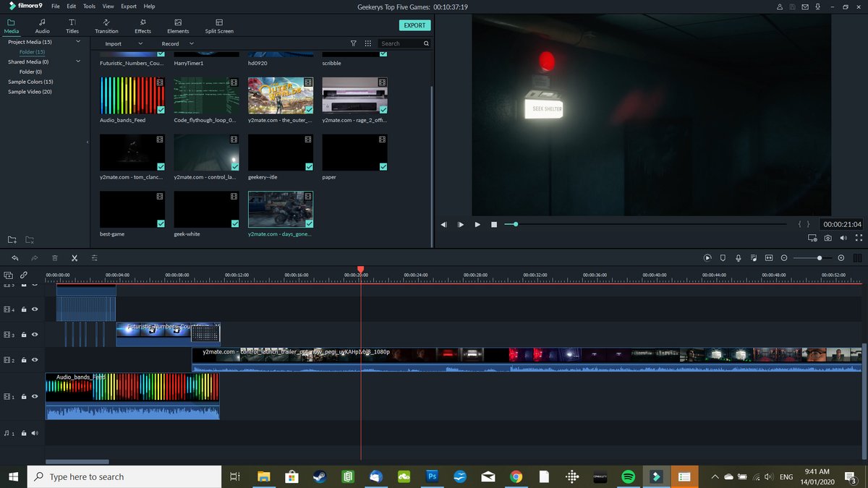Lock video track 2
Screen dimensions: 868x488
coord(24,360)
